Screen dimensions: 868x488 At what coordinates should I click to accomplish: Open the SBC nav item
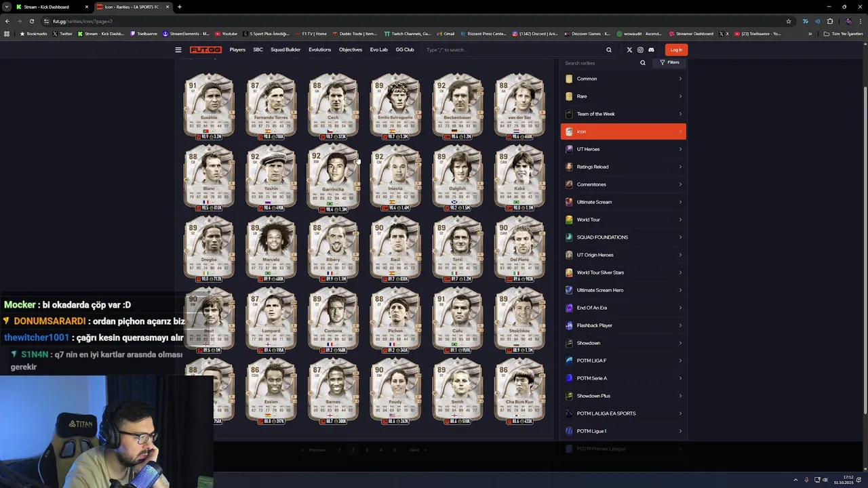coord(258,49)
